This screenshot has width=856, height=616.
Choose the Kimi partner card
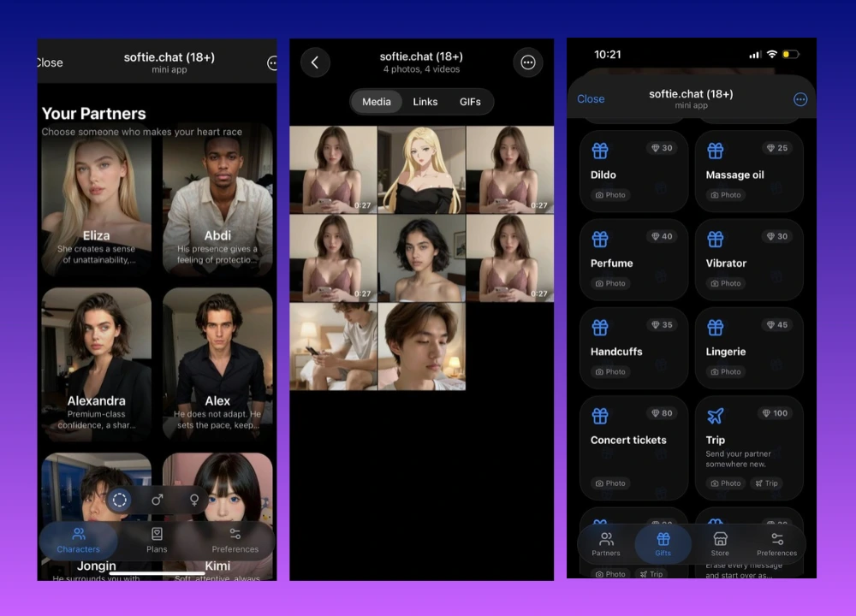coord(217,516)
